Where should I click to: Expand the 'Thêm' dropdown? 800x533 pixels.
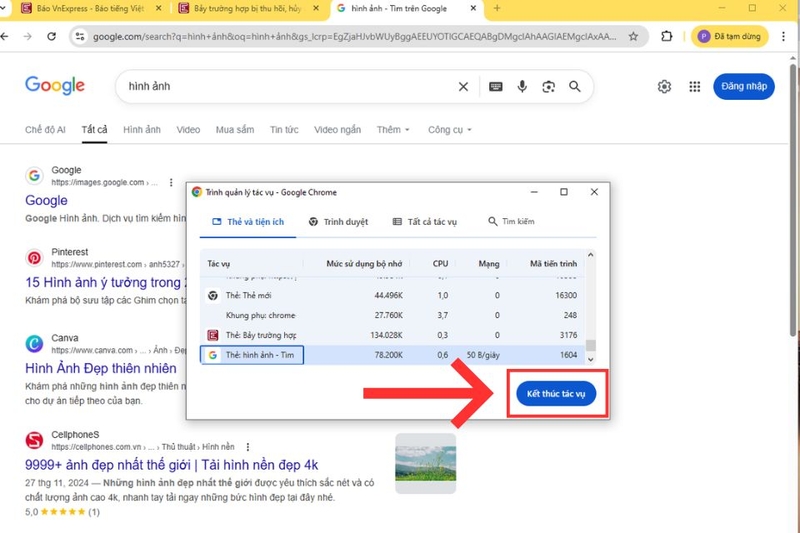(x=393, y=130)
